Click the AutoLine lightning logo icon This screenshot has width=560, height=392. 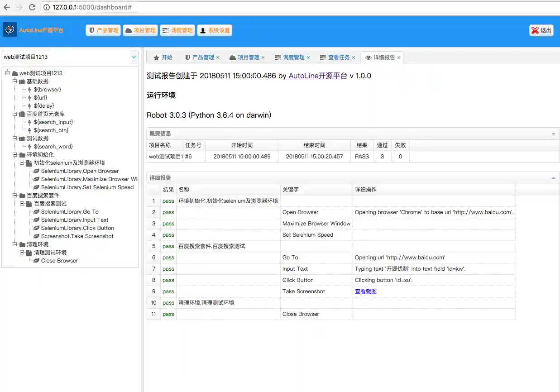10,30
